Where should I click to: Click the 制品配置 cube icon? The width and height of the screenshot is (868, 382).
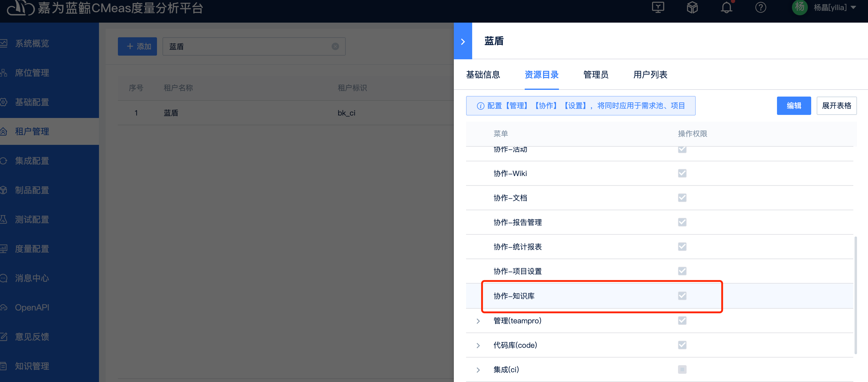tap(3, 190)
